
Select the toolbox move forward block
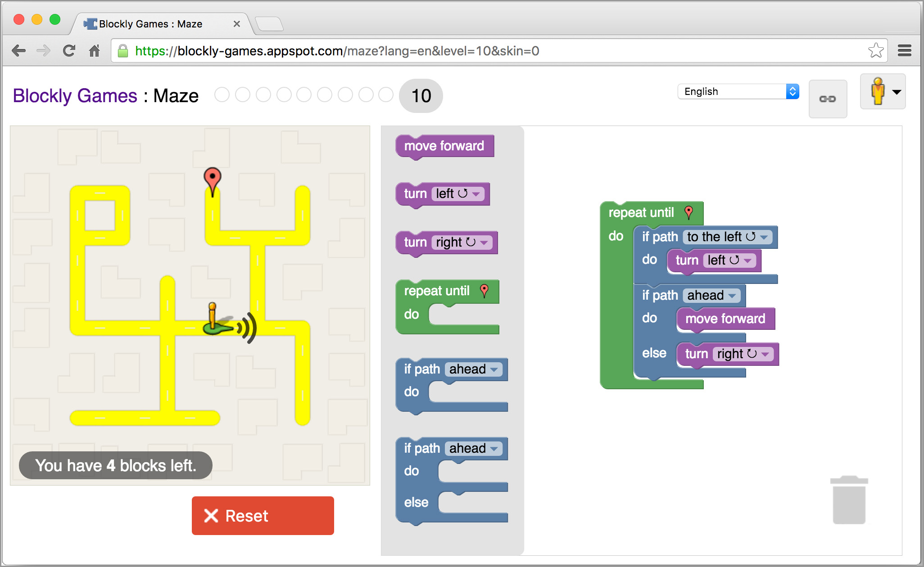pos(444,146)
